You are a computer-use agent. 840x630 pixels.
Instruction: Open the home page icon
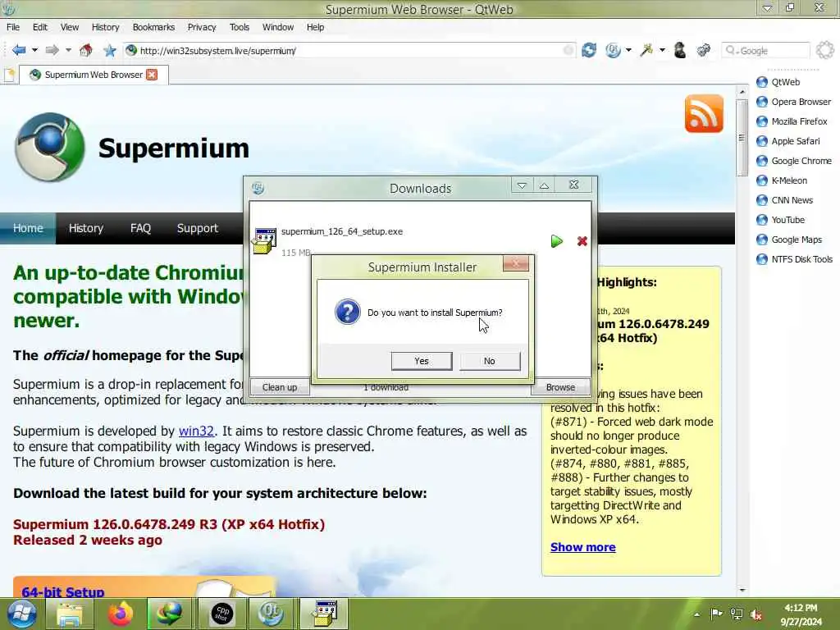(85, 50)
